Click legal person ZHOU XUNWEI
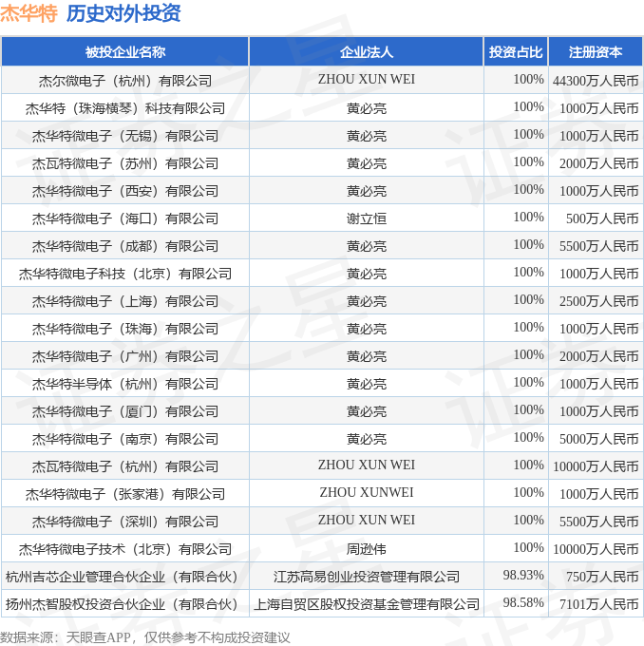The height and width of the screenshot is (646, 644). coord(367,492)
